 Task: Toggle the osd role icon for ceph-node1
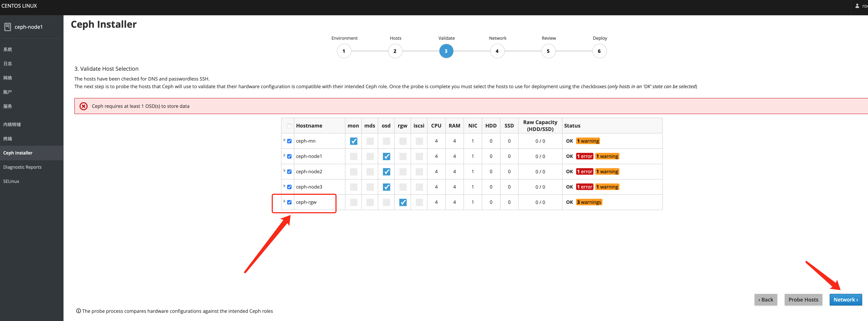386,156
